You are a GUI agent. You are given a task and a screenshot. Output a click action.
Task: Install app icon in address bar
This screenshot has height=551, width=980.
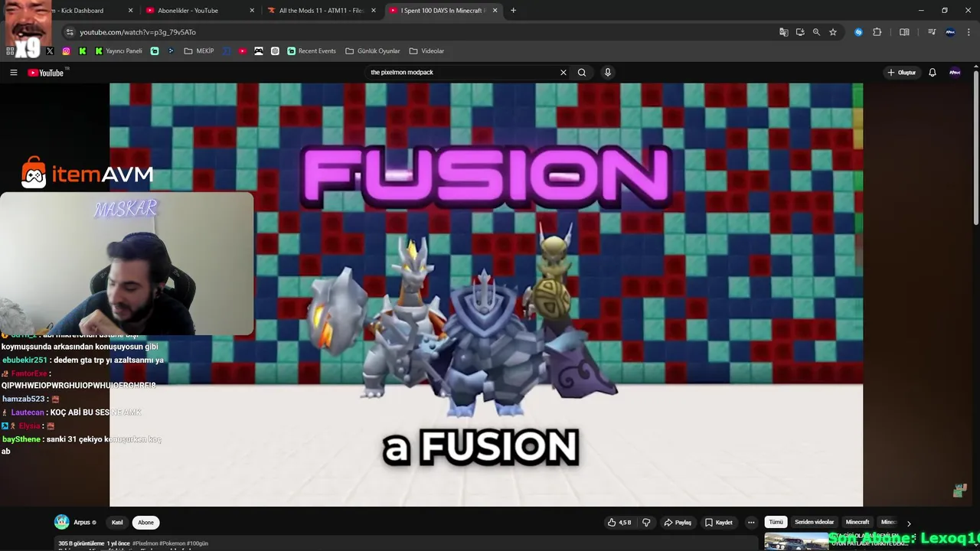coord(800,32)
